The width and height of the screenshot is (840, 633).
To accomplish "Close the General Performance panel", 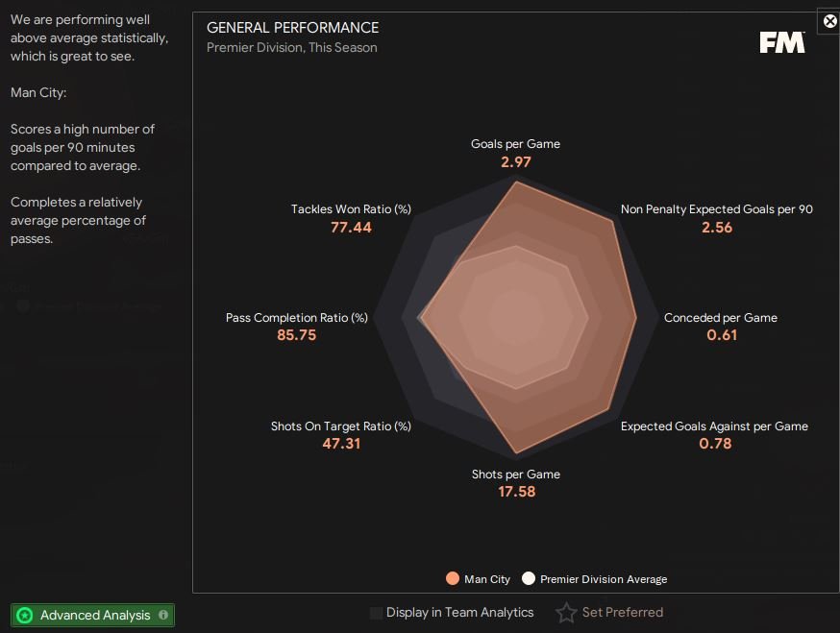I will point(830,20).
